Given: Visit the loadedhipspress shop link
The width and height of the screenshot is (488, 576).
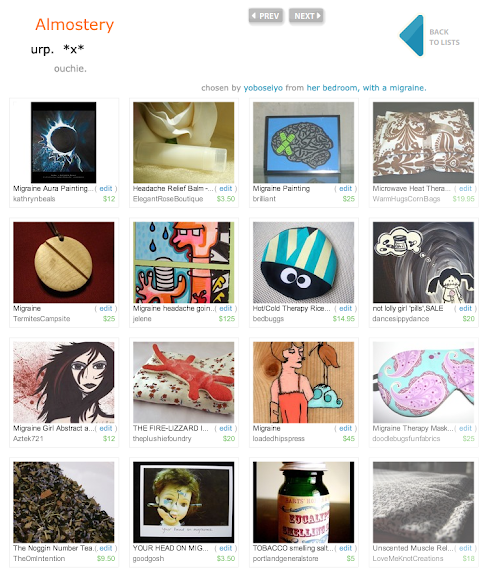Looking at the screenshot, I should [x=279, y=439].
